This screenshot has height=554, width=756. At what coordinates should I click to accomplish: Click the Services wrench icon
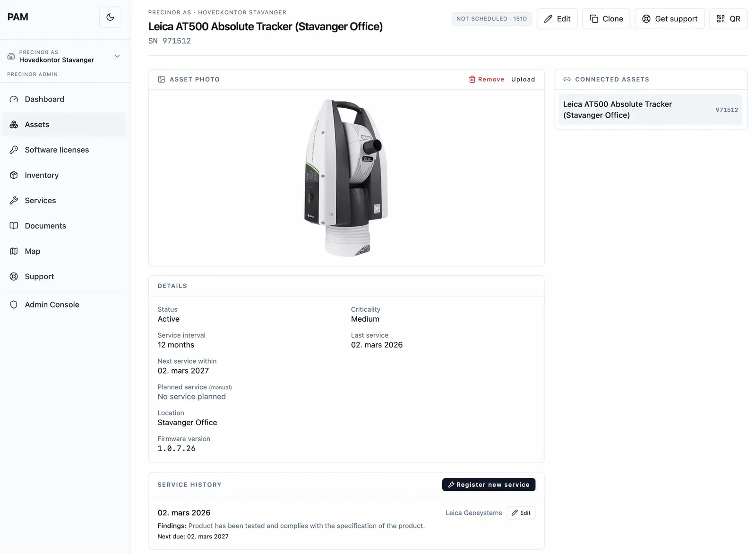pyautogui.click(x=14, y=201)
